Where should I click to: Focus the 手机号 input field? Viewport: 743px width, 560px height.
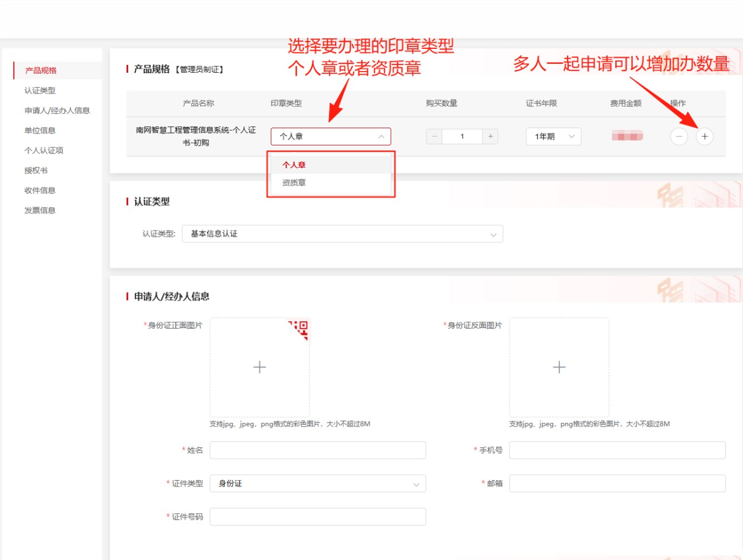point(617,451)
